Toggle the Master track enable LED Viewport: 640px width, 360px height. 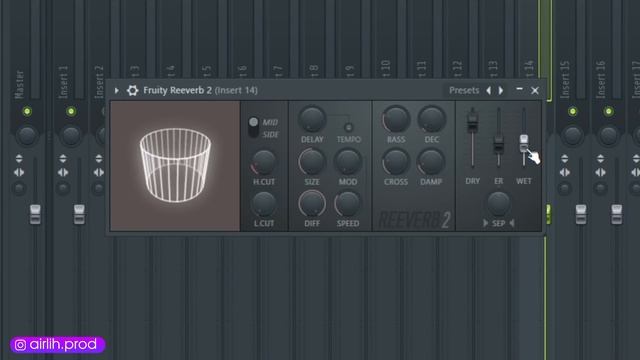click(27, 111)
